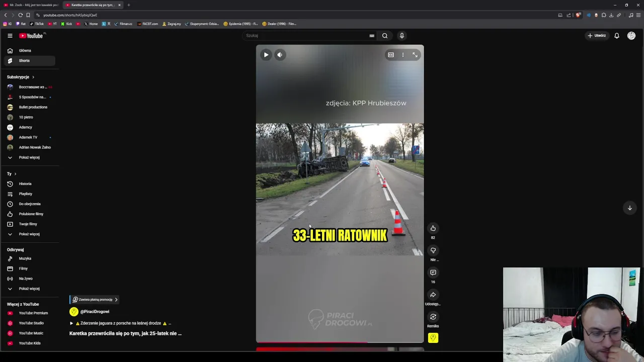Viewport: 644px width, 362px height.
Task: Click the Utwórz create button
Action: 597,36
